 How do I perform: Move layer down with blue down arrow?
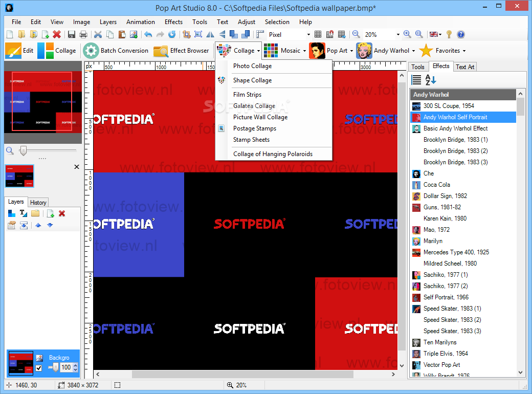coord(50,225)
